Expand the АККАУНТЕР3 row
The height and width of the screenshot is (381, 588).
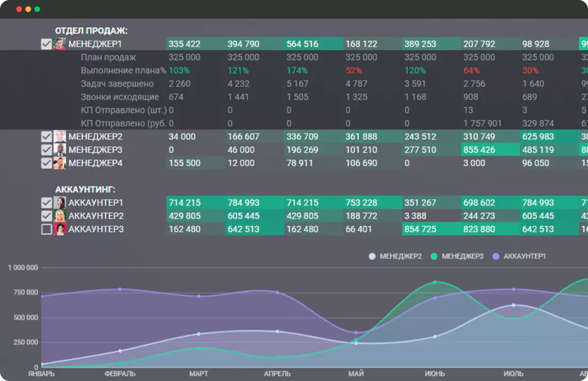pyautogui.click(x=96, y=229)
